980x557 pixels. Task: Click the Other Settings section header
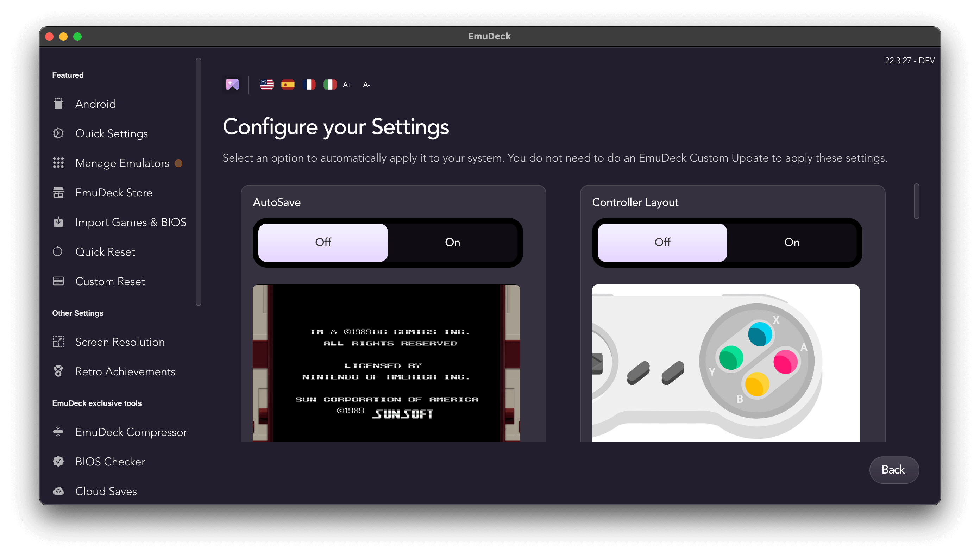click(x=78, y=313)
